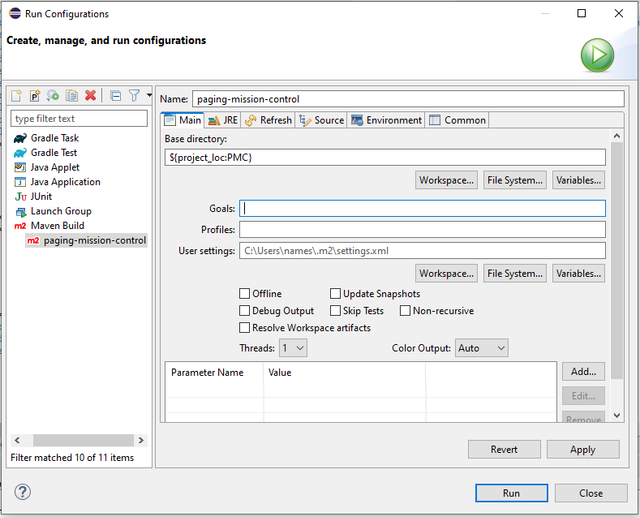Toggle the Non-recursive checkbox
Screen dimensions: 640x518
[405, 311]
